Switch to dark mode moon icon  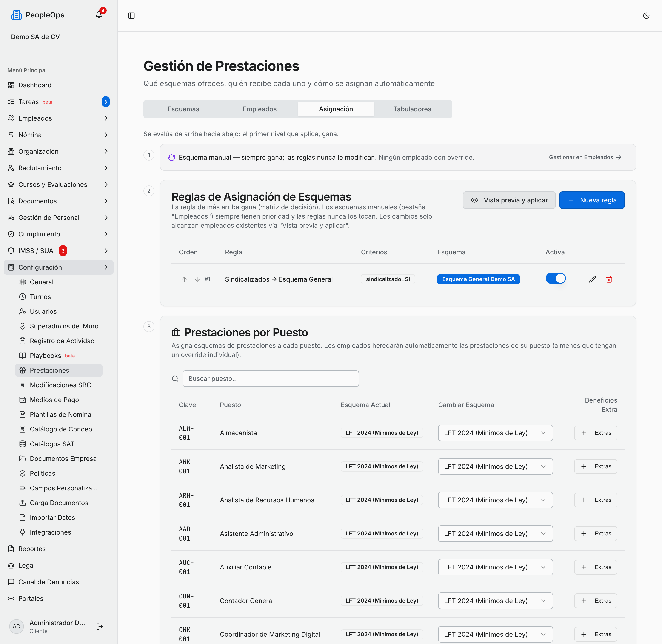[646, 16]
